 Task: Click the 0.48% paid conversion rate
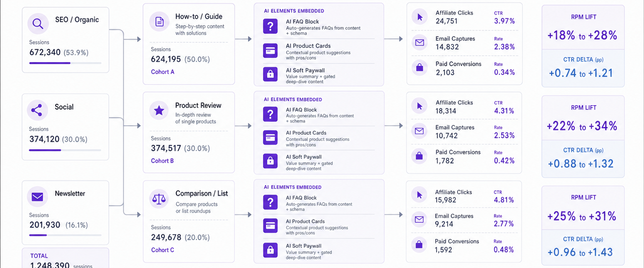tap(504, 250)
